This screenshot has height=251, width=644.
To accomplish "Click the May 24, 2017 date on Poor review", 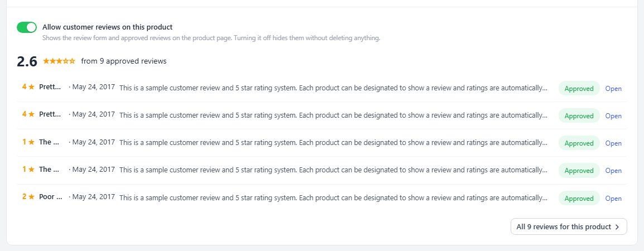I will [x=94, y=197].
